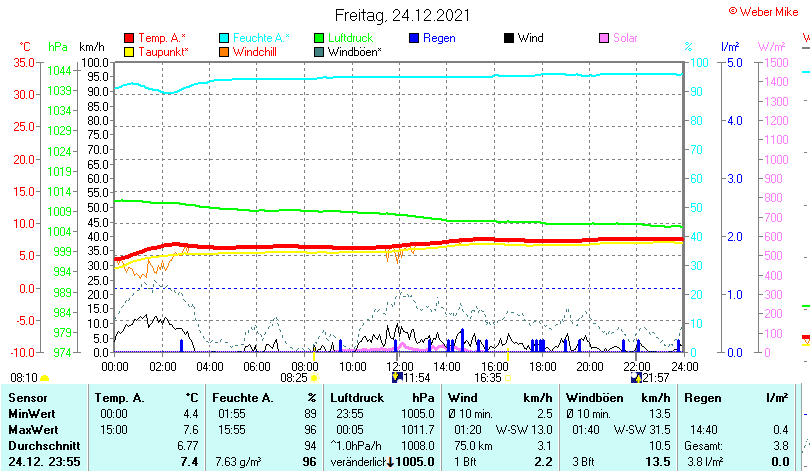Image resolution: width=810 pixels, height=471 pixels.
Task: Click the black Wind legend swatch
Action: [509, 38]
